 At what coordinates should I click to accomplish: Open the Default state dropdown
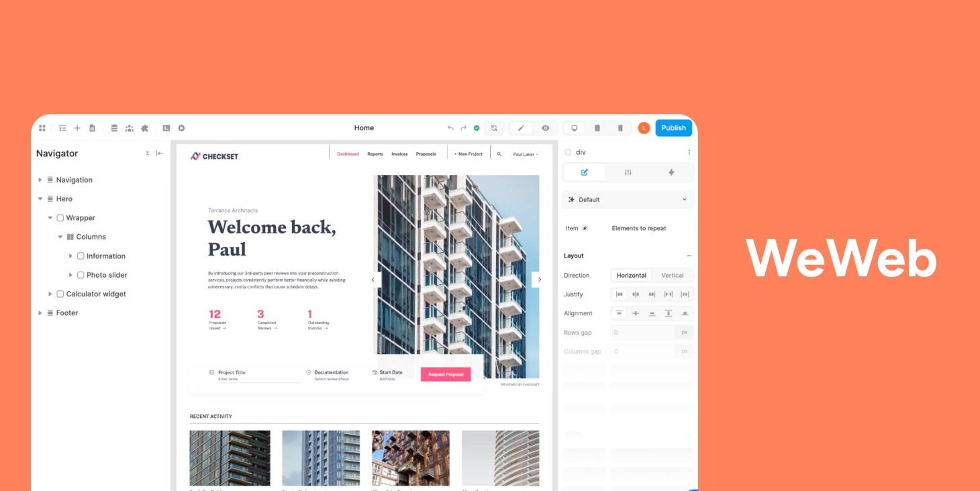tap(628, 199)
